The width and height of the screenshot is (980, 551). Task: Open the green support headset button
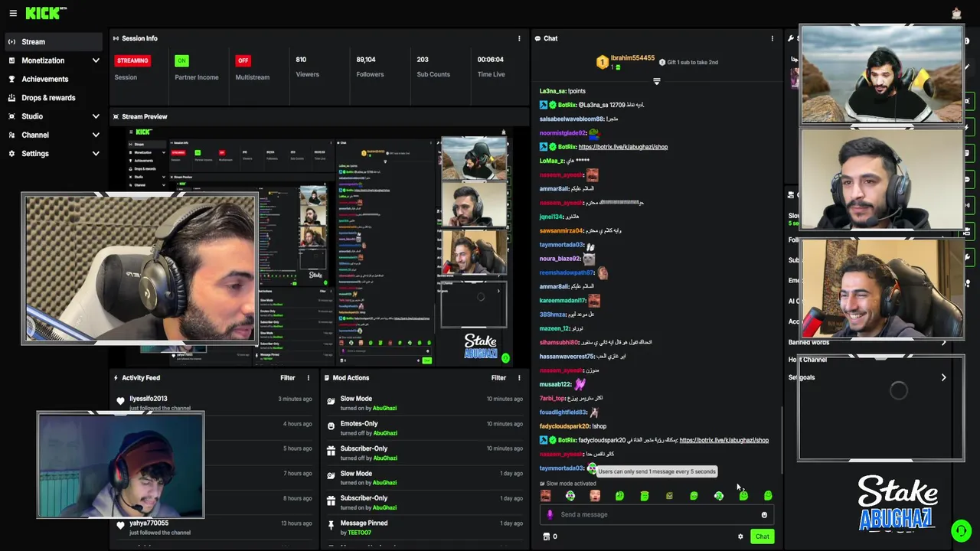click(961, 530)
